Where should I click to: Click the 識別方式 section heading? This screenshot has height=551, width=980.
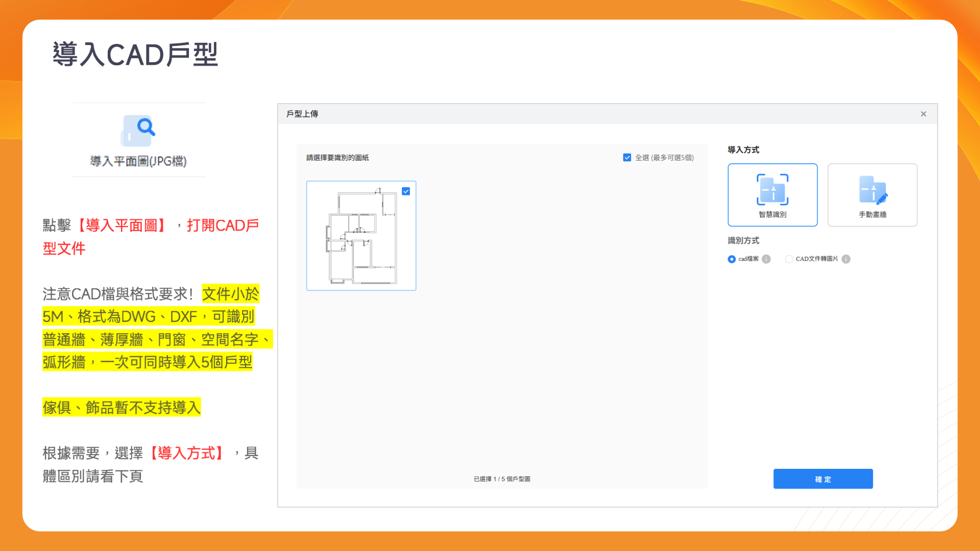click(x=743, y=240)
